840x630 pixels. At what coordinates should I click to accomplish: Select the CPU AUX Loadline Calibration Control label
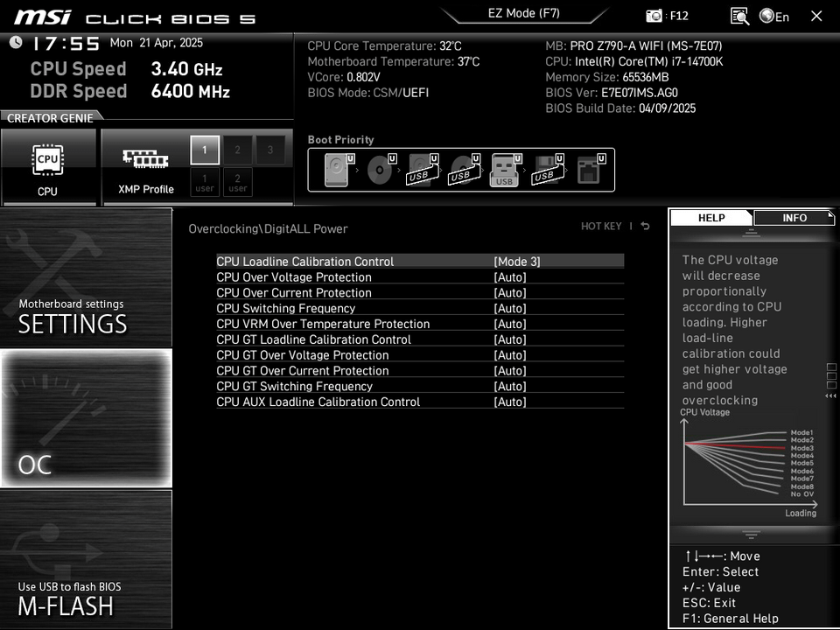click(318, 402)
